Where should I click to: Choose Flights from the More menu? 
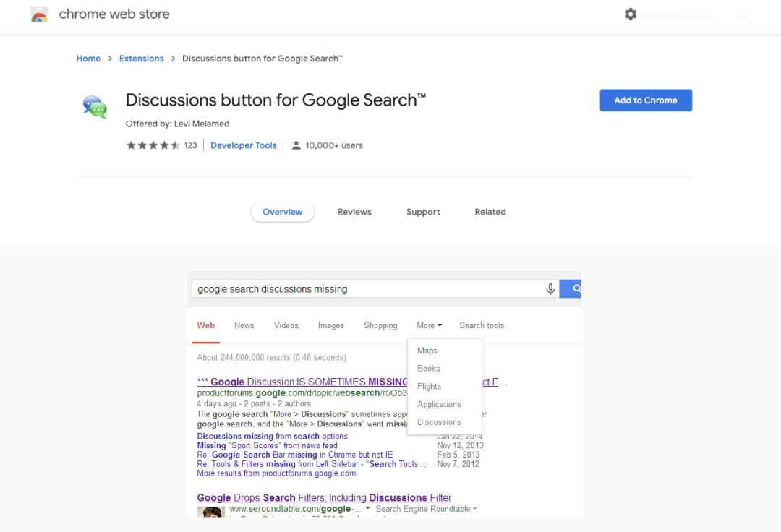(x=429, y=387)
